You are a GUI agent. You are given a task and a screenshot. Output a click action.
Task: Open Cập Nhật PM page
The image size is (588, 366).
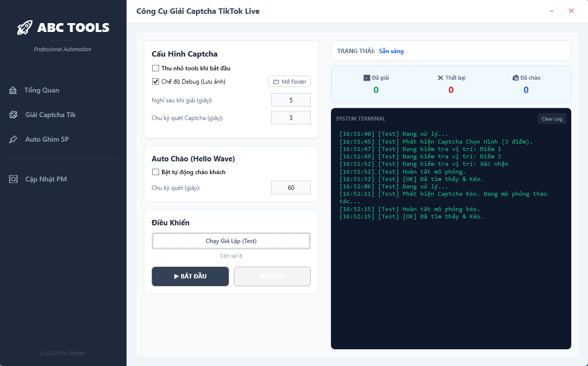point(46,179)
